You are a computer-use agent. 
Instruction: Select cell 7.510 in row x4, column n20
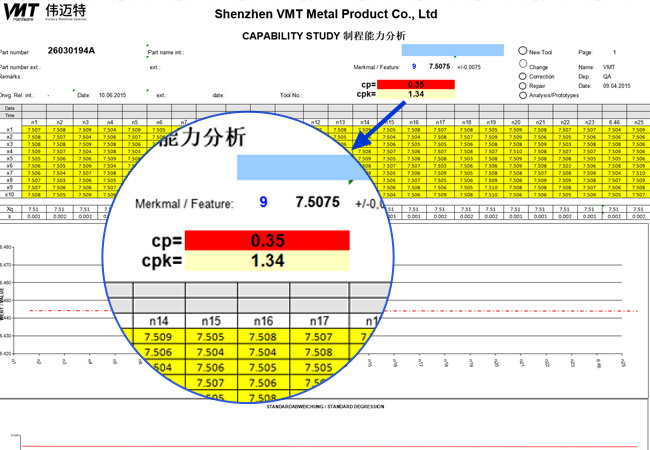tap(516, 151)
